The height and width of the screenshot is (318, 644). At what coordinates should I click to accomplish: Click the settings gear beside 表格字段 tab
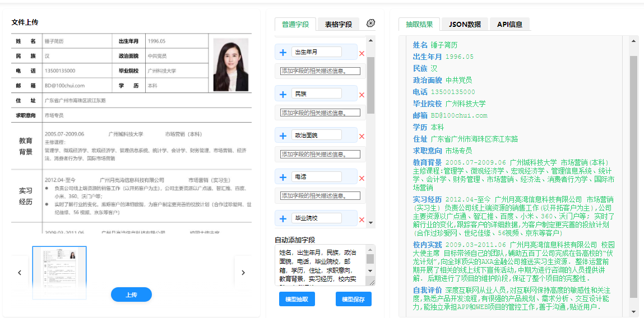pos(370,24)
